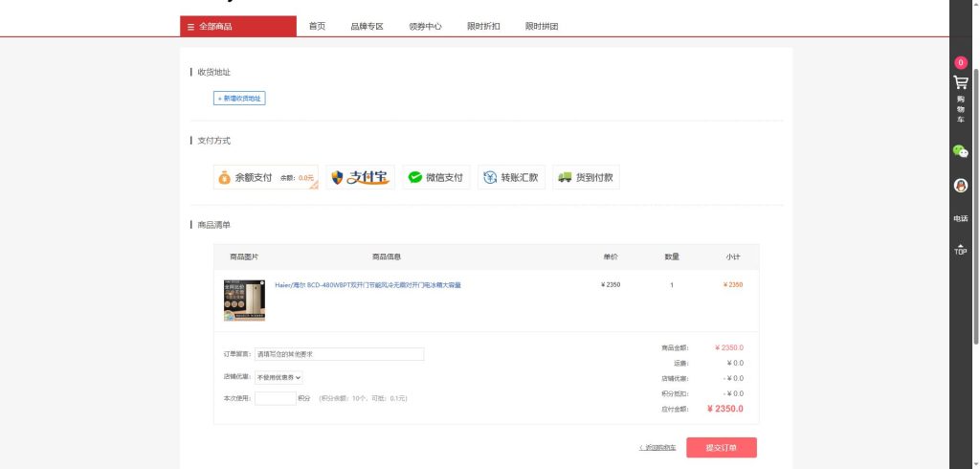Click the hamburger icon beside 全部商品
980x469 pixels.
191,27
